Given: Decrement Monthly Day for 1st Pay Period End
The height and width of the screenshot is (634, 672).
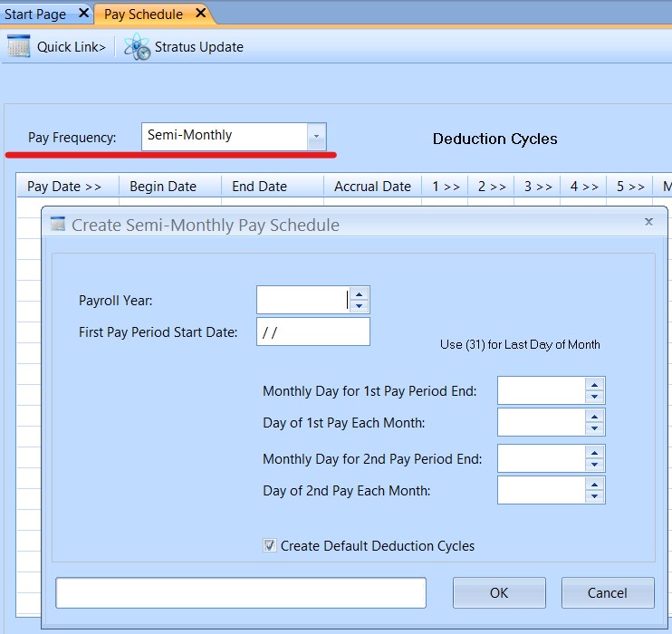Looking at the screenshot, I should click(594, 397).
